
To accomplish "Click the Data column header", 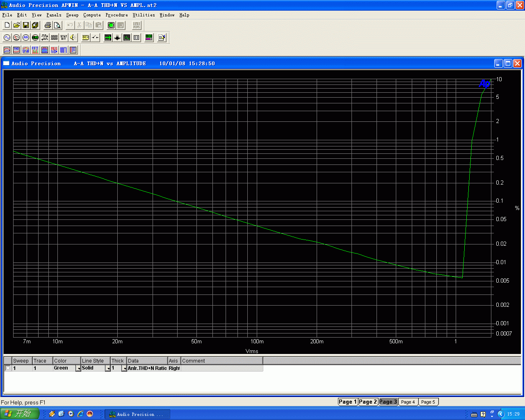I will coord(147,361).
